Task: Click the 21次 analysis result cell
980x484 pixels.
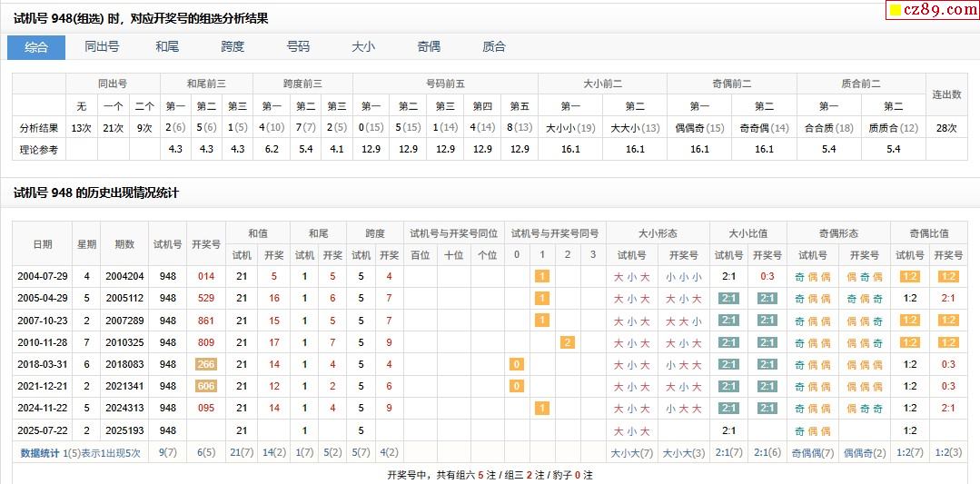Action: pos(114,128)
